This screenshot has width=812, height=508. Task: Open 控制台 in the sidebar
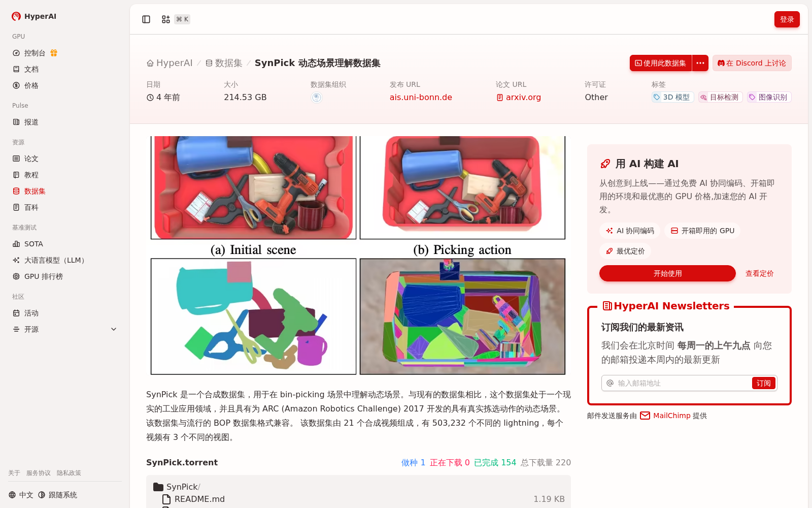(x=35, y=53)
